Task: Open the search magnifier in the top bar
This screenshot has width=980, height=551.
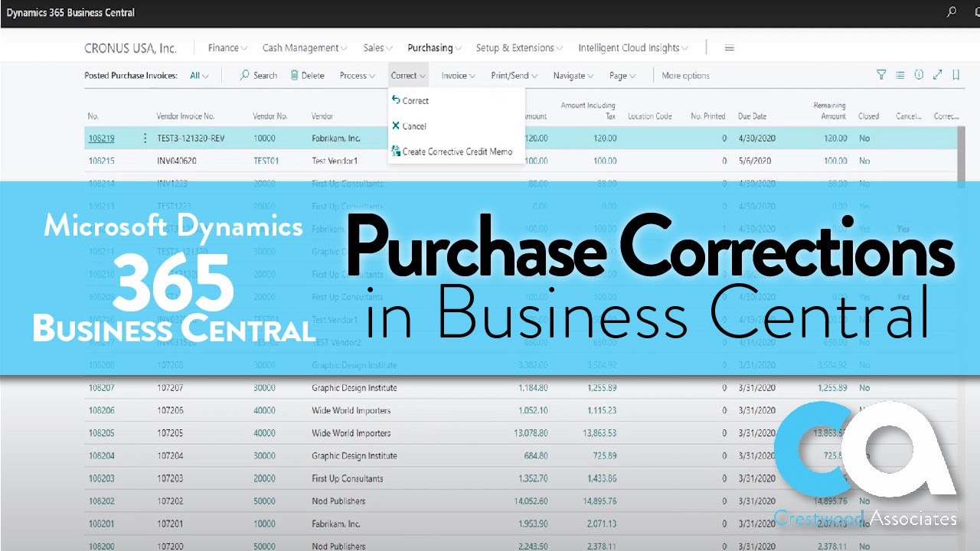Action: 952,12
